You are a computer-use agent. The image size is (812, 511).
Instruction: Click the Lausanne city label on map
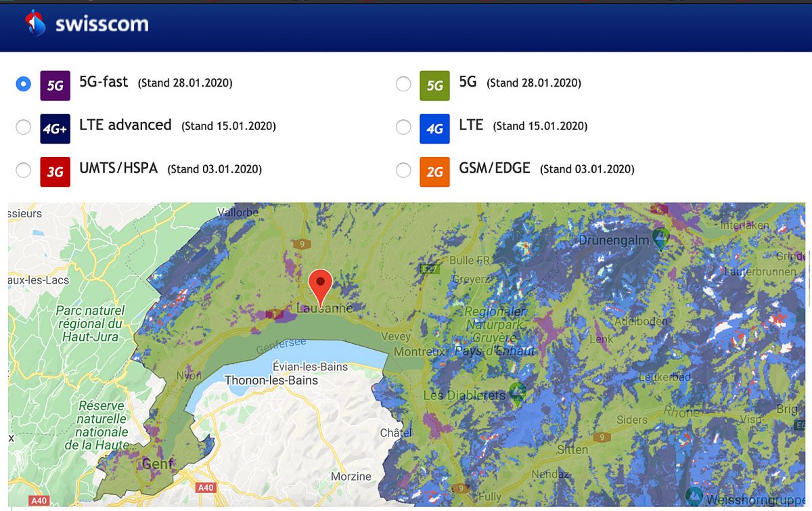[325, 309]
